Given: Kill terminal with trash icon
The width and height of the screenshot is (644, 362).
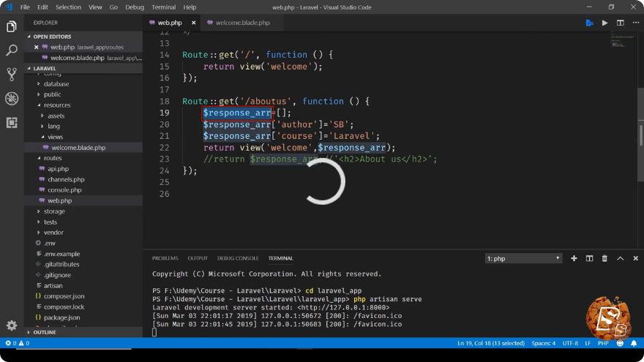Looking at the screenshot, I should pos(604,258).
